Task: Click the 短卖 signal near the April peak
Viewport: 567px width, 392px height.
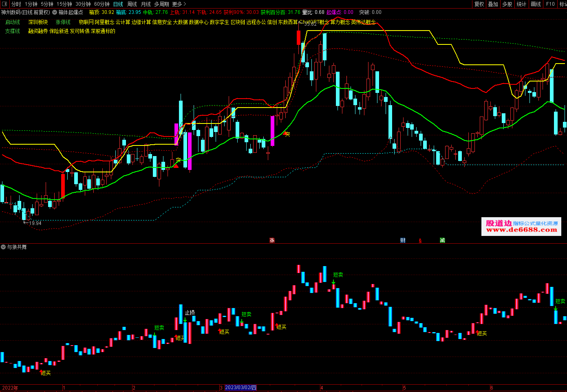Action: point(338,275)
